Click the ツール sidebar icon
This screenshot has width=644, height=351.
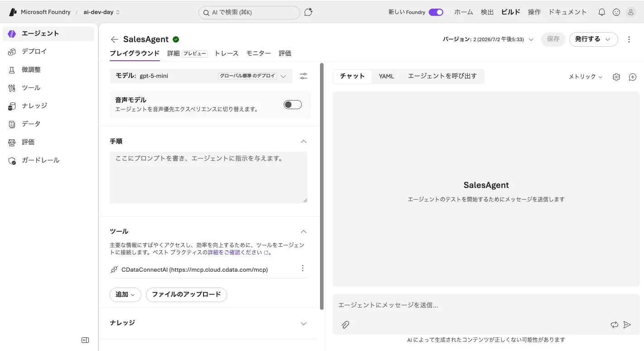pyautogui.click(x=12, y=88)
